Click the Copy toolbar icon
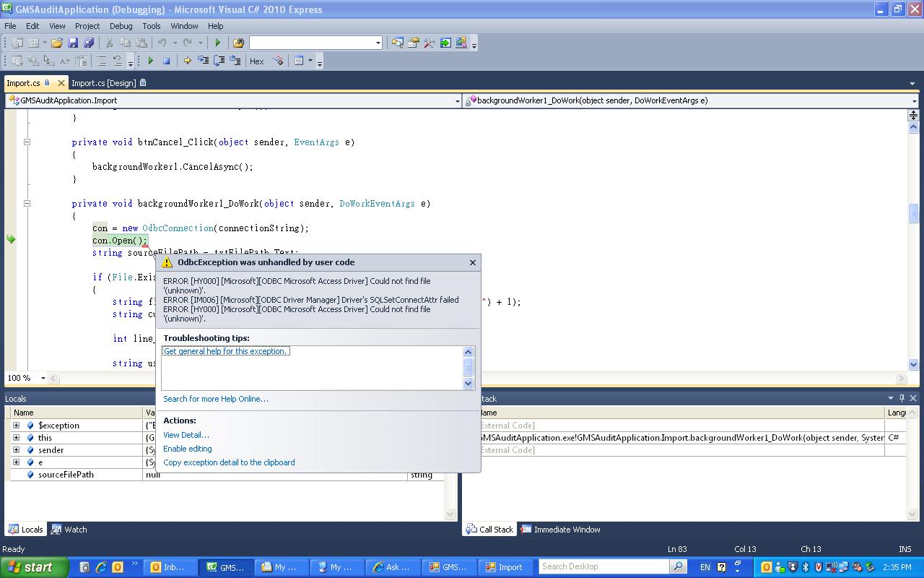Image resolution: width=924 pixels, height=578 pixels. (126, 43)
